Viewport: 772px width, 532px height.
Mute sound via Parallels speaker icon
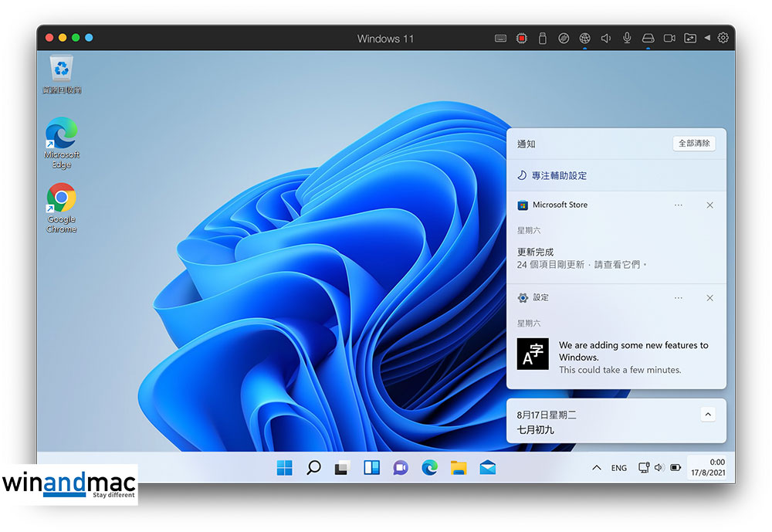coord(606,38)
